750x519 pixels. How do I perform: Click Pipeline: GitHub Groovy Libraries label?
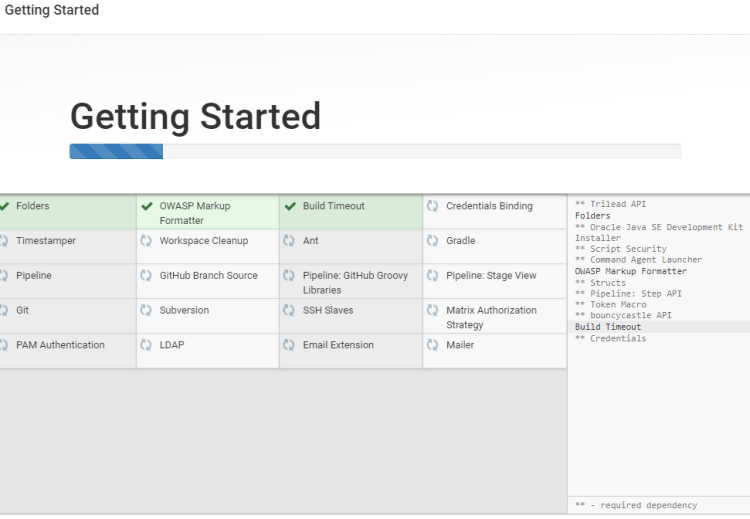(x=355, y=283)
